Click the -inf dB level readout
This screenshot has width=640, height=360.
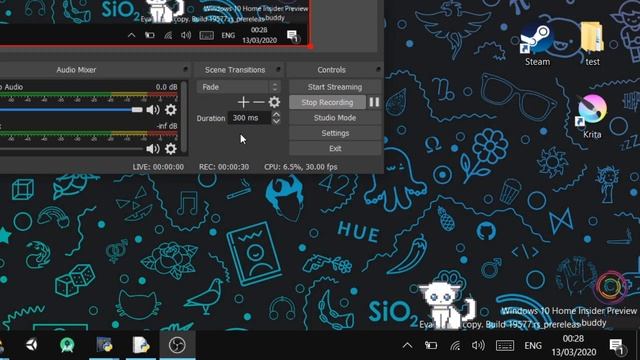pyautogui.click(x=167, y=126)
